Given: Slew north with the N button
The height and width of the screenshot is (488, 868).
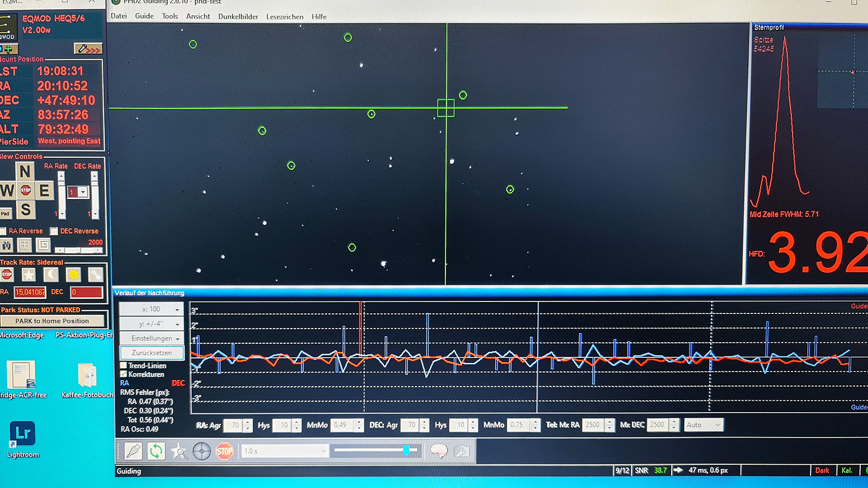Looking at the screenshot, I should (x=25, y=171).
